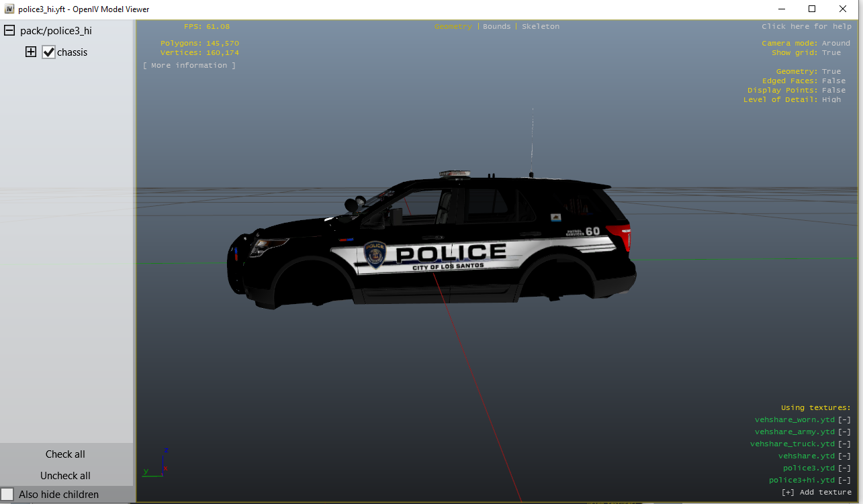Click the Uncheck all button
863x504 pixels.
[66, 476]
